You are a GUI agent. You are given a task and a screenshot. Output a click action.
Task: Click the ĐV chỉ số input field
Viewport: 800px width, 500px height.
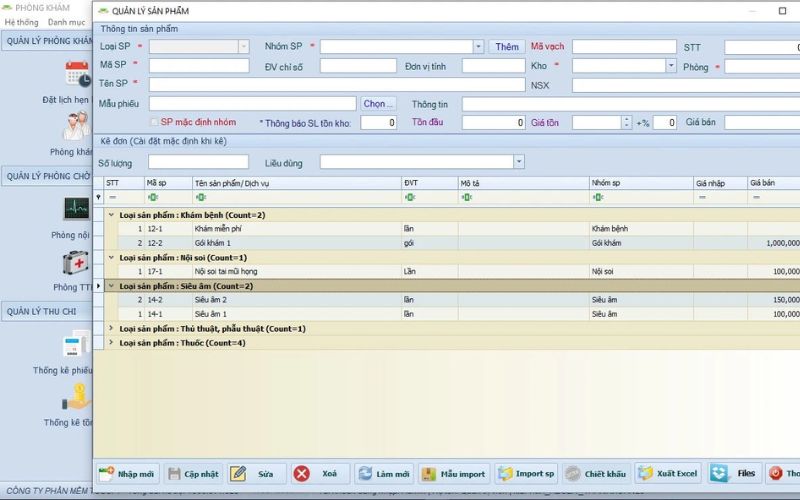358,65
